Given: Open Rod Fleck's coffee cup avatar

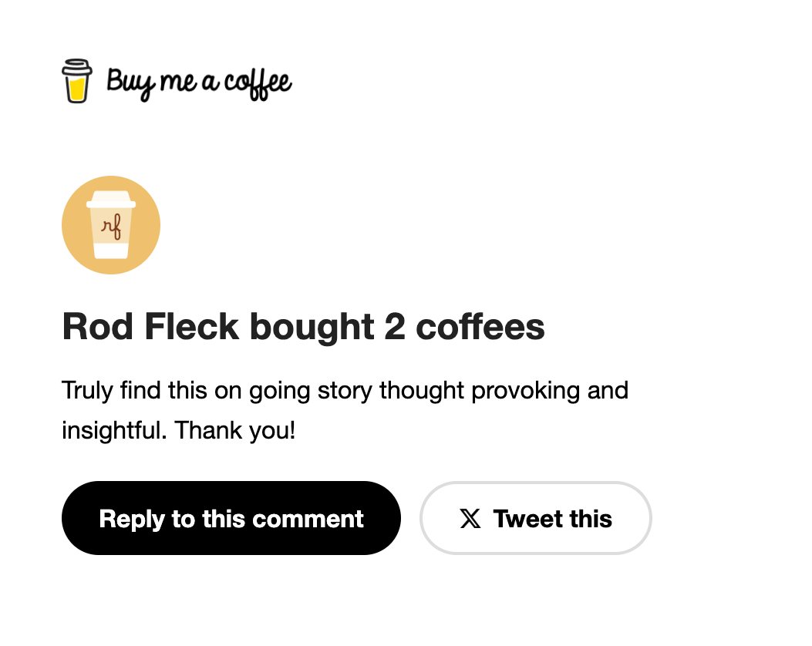Looking at the screenshot, I should [111, 225].
